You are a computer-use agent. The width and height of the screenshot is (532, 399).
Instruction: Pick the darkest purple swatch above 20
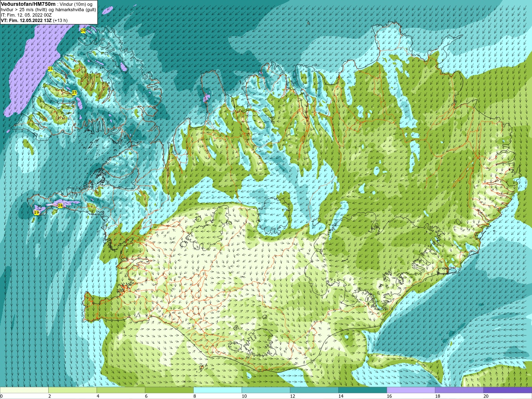click(507, 390)
